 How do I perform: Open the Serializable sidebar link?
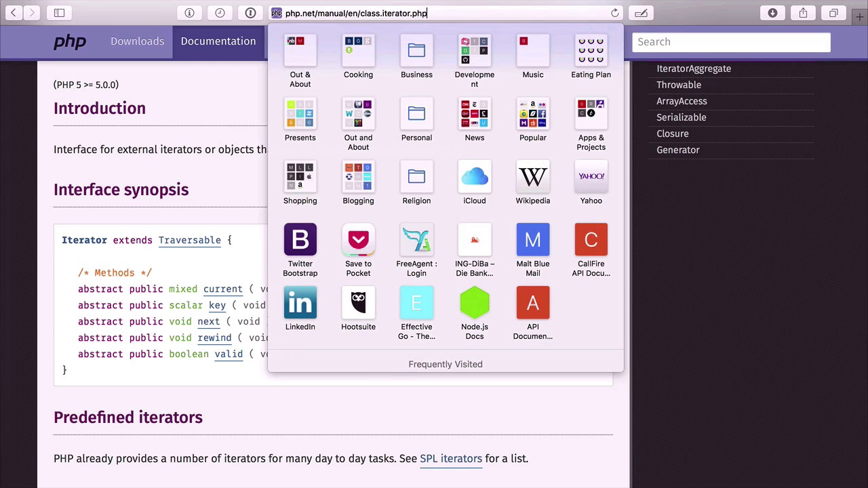[x=682, y=117]
